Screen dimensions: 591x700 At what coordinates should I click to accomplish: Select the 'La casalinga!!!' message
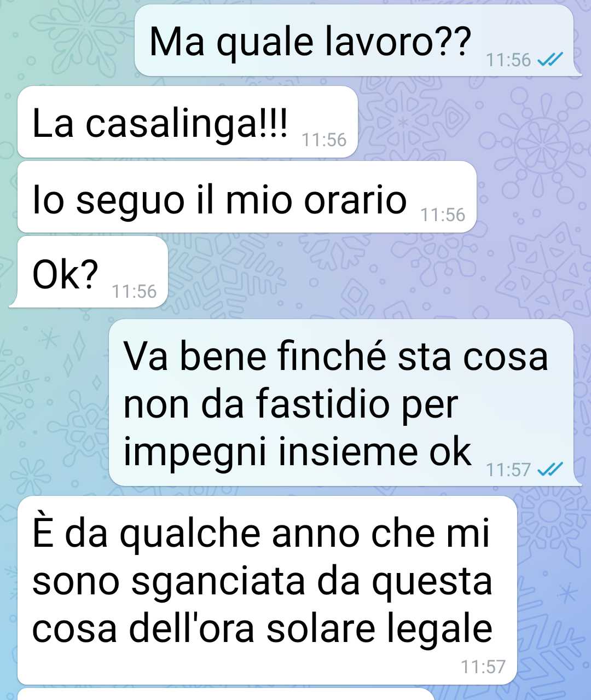tap(188, 122)
